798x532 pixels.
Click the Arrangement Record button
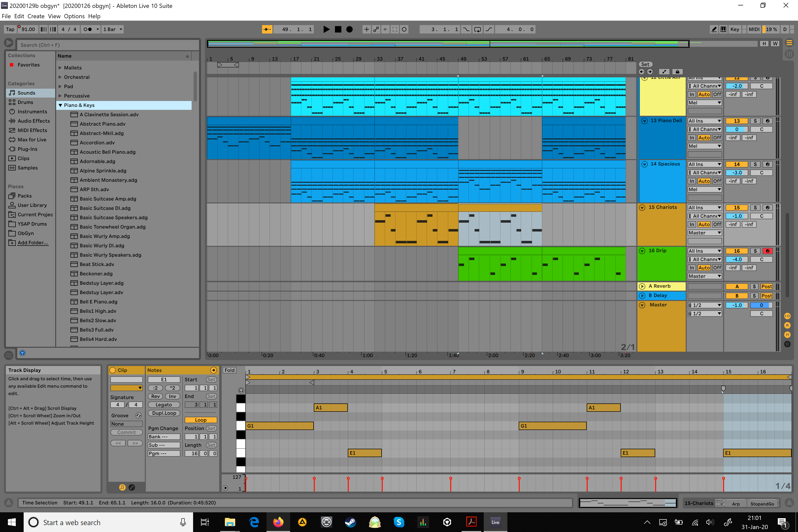coord(349,30)
